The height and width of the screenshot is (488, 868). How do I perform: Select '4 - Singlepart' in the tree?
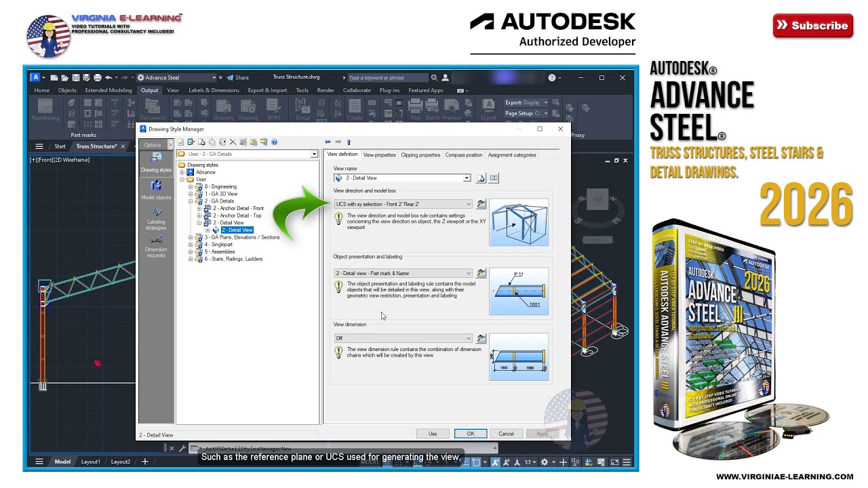pyautogui.click(x=218, y=245)
